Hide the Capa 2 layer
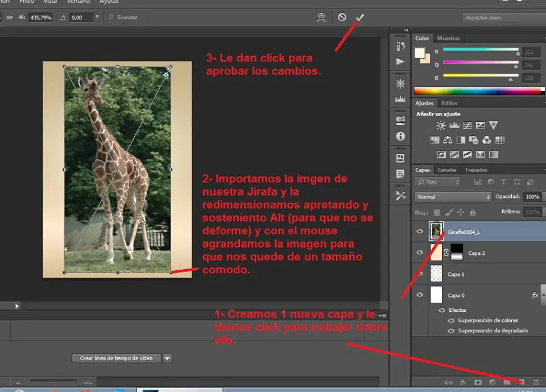Screen dimensions: 546x392 (x=420, y=253)
